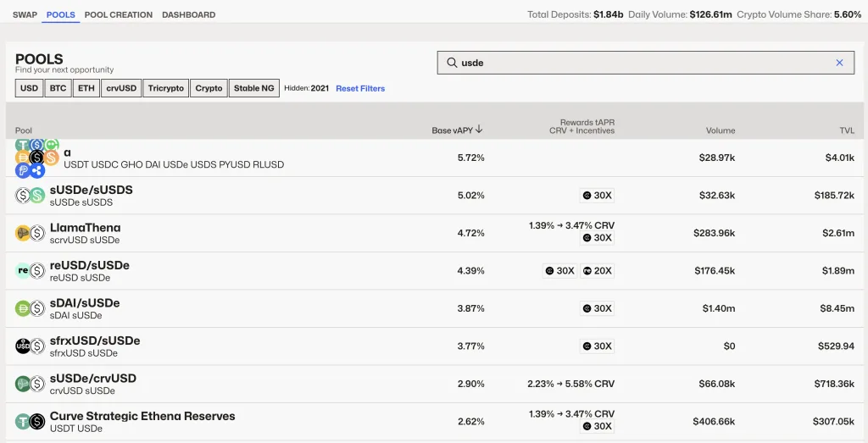Click LlamaThena's 1.39% → 3.47% CRV reward
The height and width of the screenshot is (443, 868).
pos(572,225)
